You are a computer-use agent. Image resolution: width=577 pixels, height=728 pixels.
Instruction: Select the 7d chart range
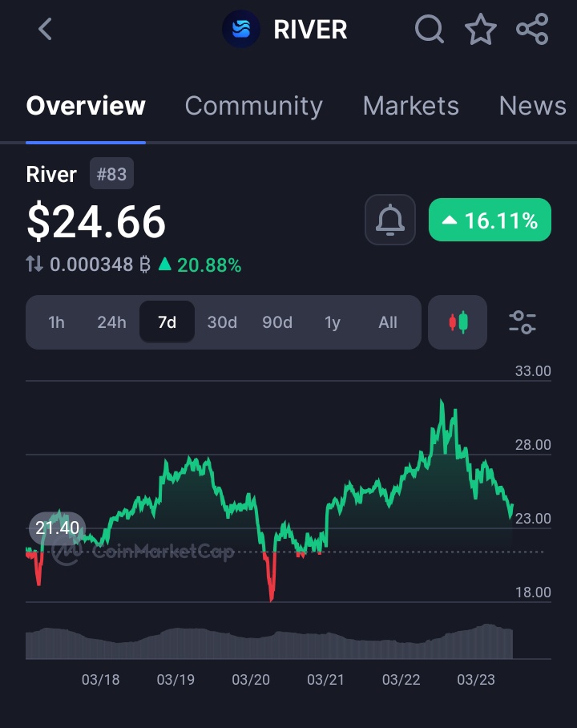(167, 322)
